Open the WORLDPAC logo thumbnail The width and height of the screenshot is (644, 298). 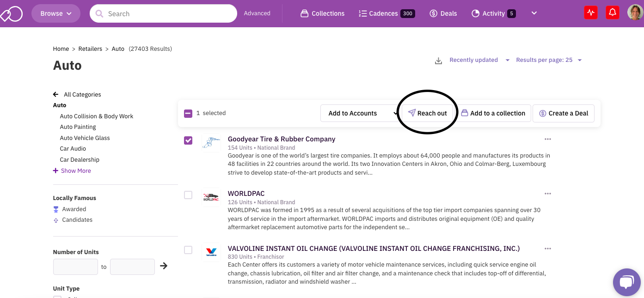click(211, 198)
